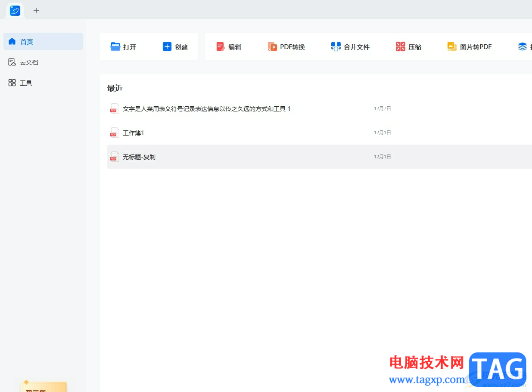The width and height of the screenshot is (532, 392).
Task: Open a new tab with plus button
Action: [36, 11]
